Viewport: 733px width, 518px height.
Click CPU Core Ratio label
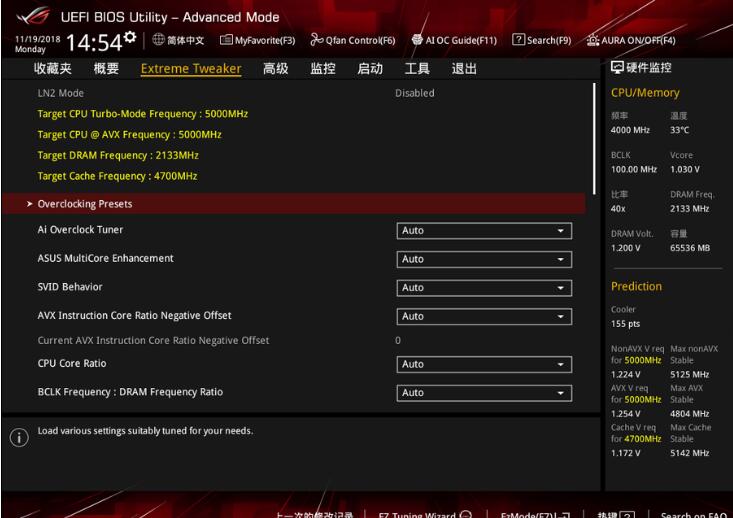click(72, 363)
